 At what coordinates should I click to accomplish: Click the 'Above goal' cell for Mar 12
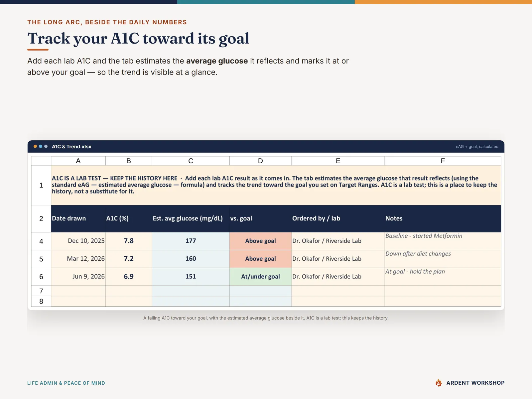point(260,259)
